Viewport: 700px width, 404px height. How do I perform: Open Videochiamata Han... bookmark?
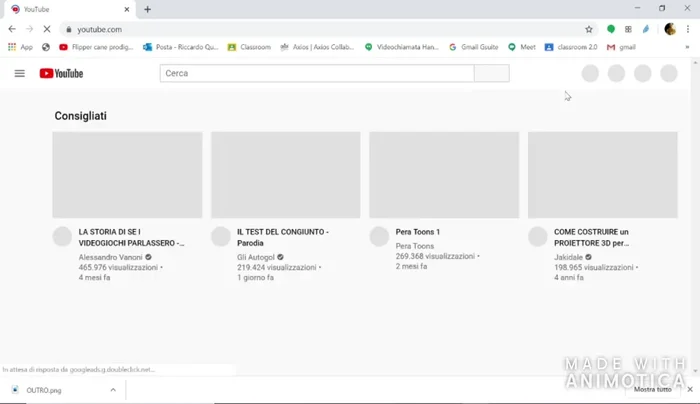coord(402,47)
